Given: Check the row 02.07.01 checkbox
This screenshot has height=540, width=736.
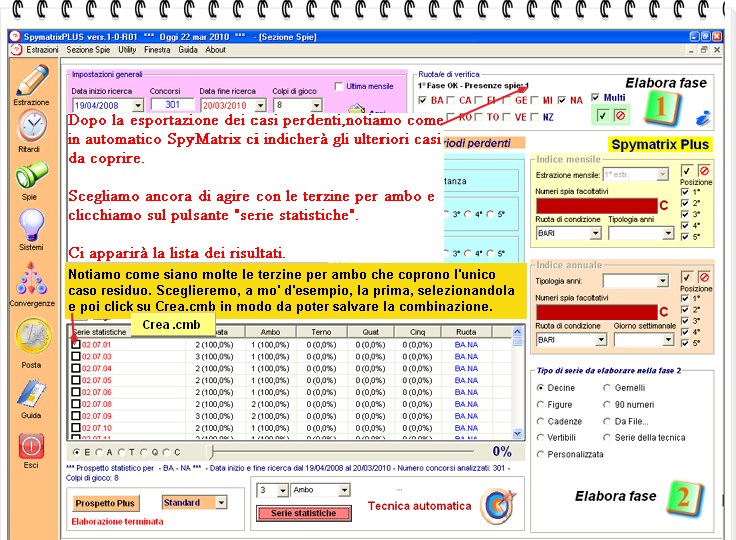Looking at the screenshot, I should click(76, 344).
